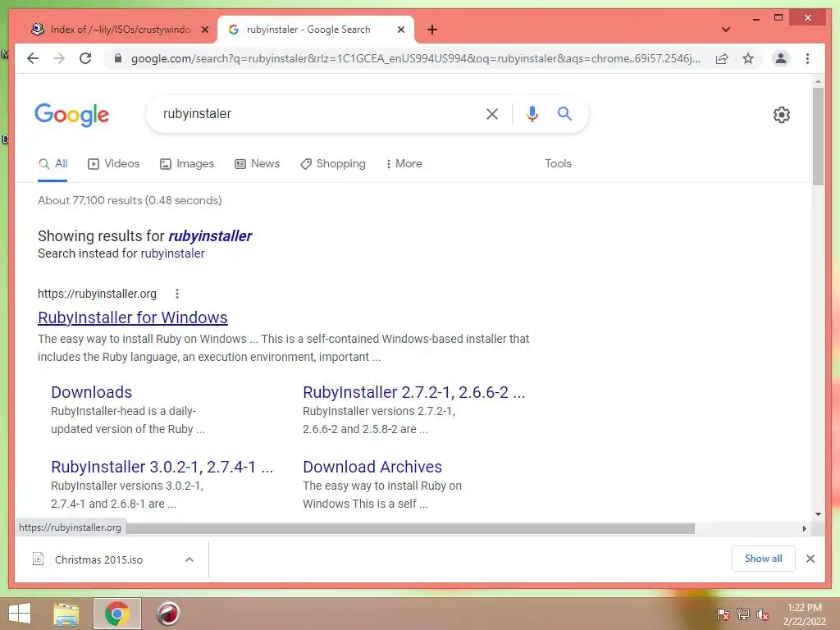Submit search with the magnifier icon
The image size is (840, 630).
[564, 113]
